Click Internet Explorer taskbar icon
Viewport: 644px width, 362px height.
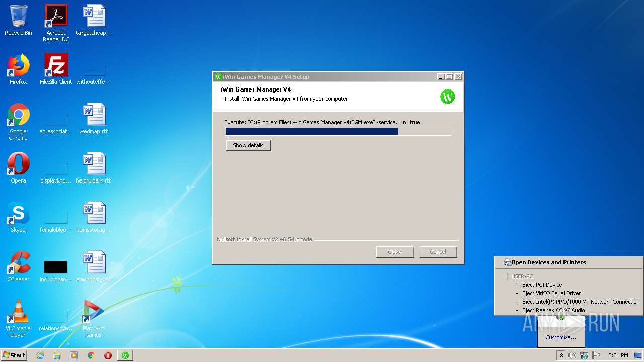coord(40,355)
